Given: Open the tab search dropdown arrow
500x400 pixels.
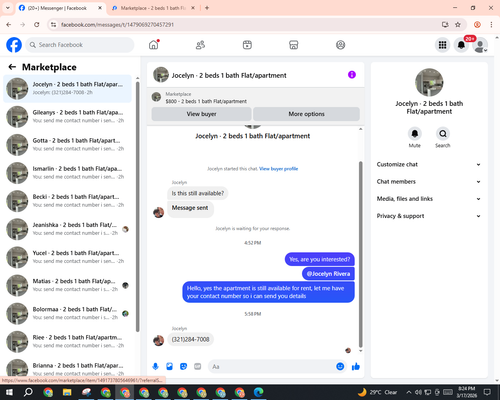Looking at the screenshot, I should click(x=8, y=8).
